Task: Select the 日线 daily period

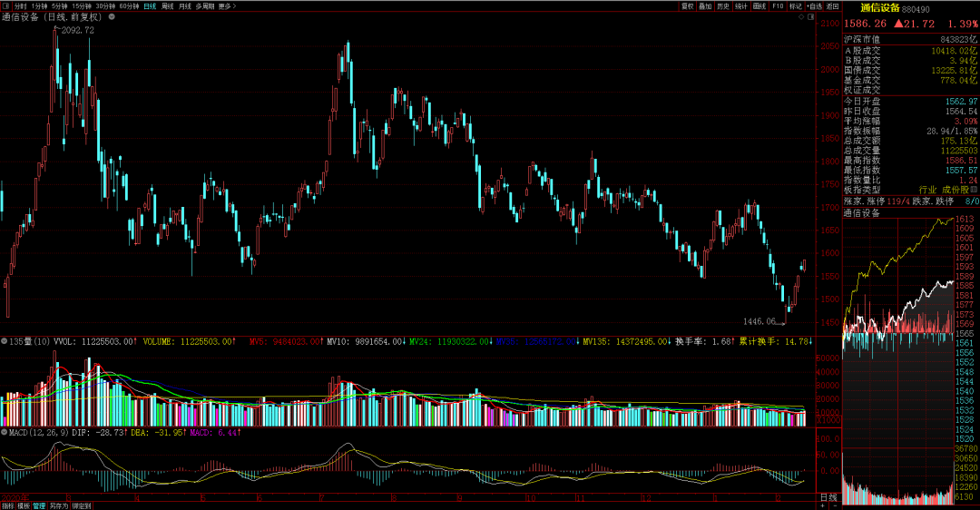Action: point(150,6)
